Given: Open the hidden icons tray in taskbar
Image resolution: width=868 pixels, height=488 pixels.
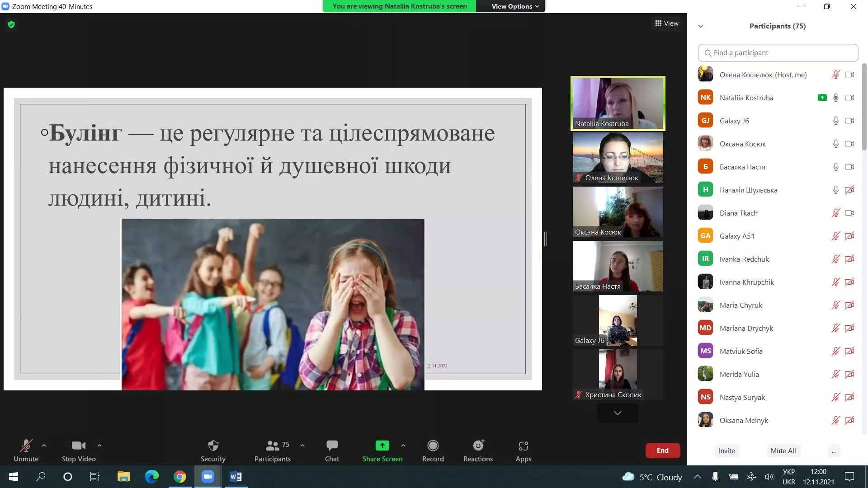Looking at the screenshot, I should point(697,477).
